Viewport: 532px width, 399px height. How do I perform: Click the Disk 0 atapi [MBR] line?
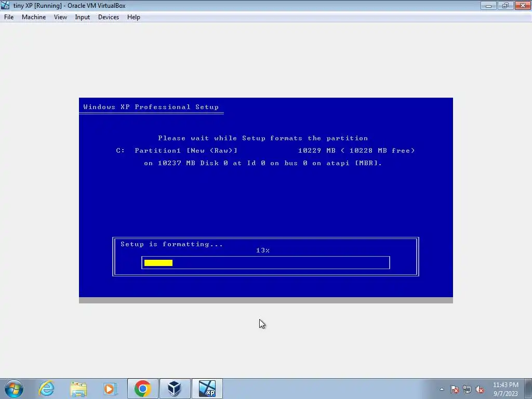(x=263, y=163)
